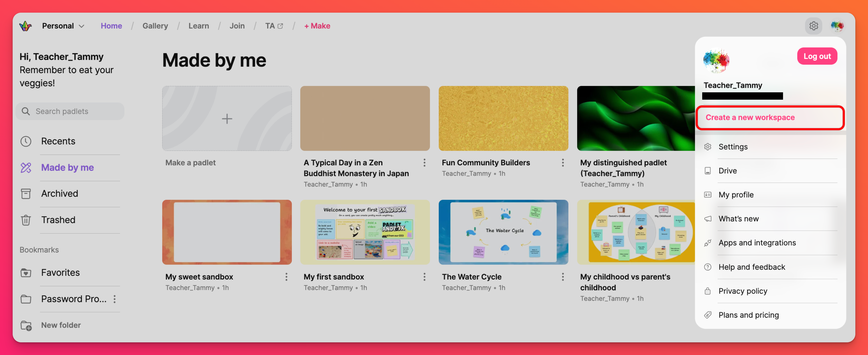This screenshot has height=355, width=868.
Task: Open Trashed via the trash icon
Action: [26, 220]
